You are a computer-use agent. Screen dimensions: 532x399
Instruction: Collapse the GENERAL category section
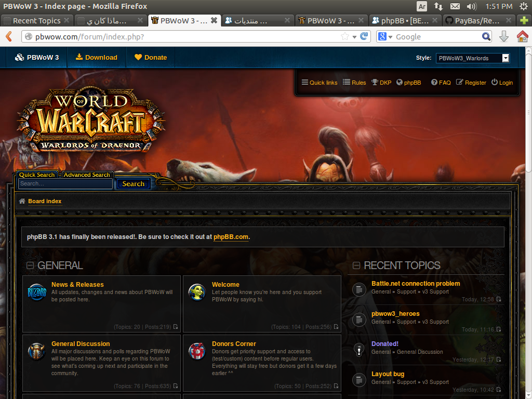30,265
